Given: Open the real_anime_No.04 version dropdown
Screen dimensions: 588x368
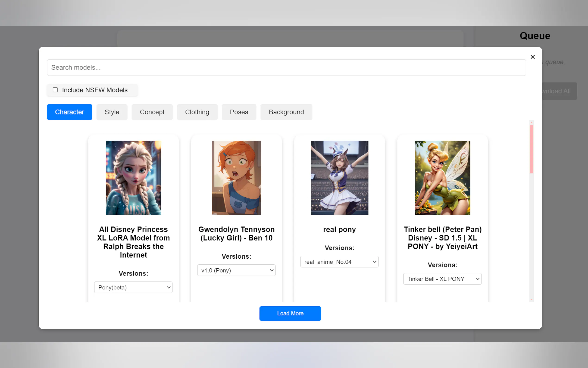Looking at the screenshot, I should (x=339, y=262).
